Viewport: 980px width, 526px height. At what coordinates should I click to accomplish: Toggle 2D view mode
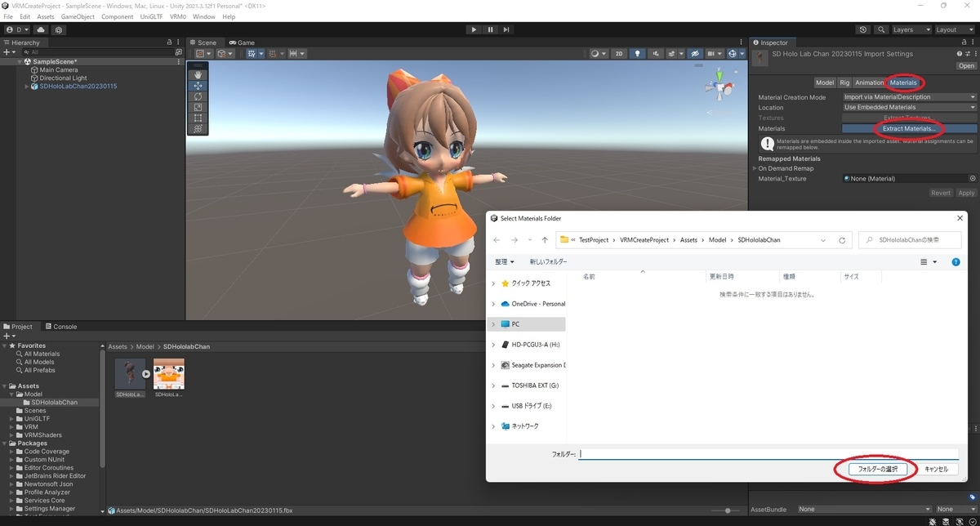(x=620, y=54)
